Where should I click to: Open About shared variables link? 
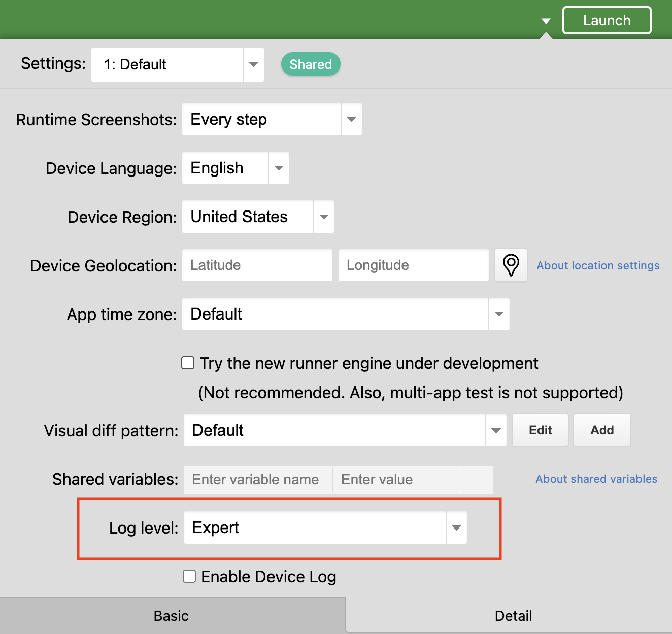pyautogui.click(x=596, y=479)
